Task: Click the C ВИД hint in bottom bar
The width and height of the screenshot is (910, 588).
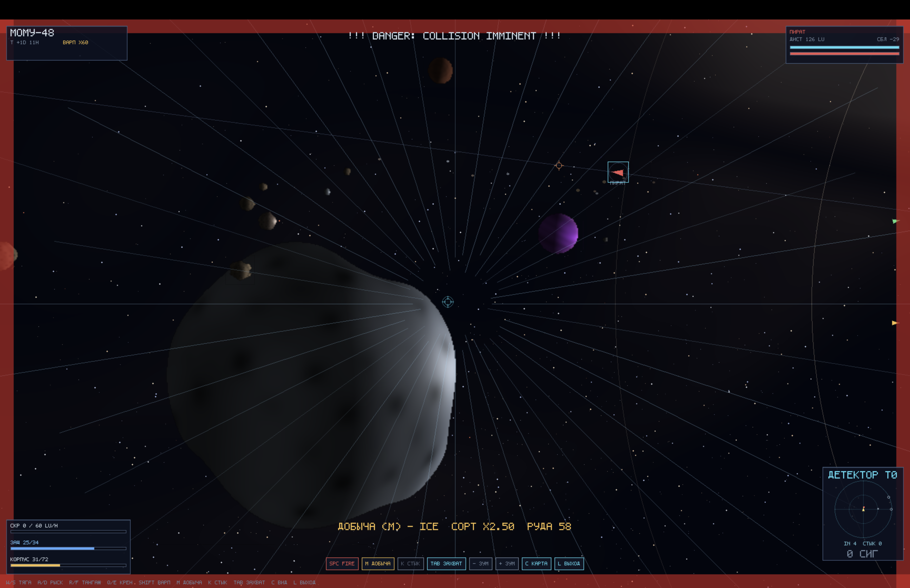Action: pyautogui.click(x=279, y=582)
